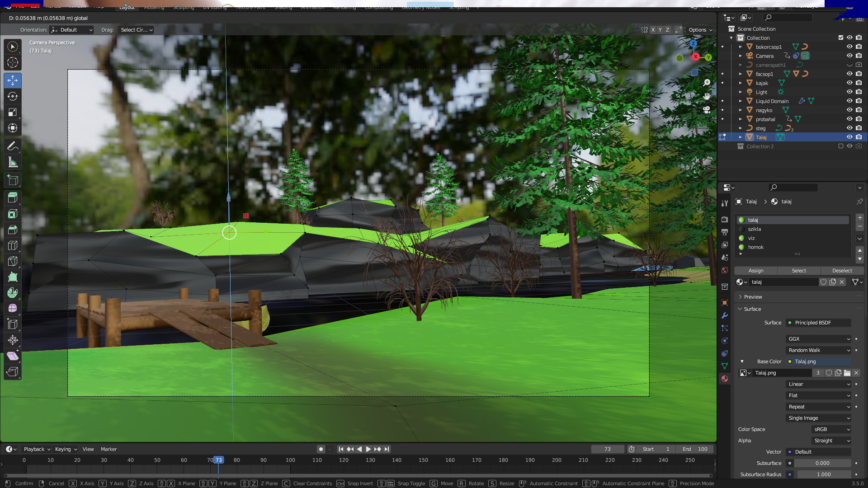
Task: Open the World properties tab
Action: pos(725,270)
